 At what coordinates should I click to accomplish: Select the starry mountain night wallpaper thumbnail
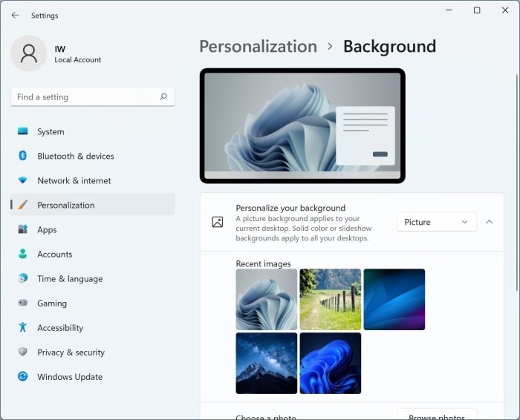(x=266, y=363)
